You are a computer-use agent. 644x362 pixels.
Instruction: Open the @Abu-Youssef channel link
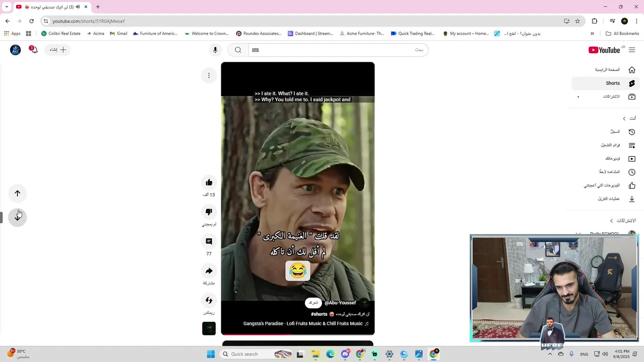tap(340, 303)
